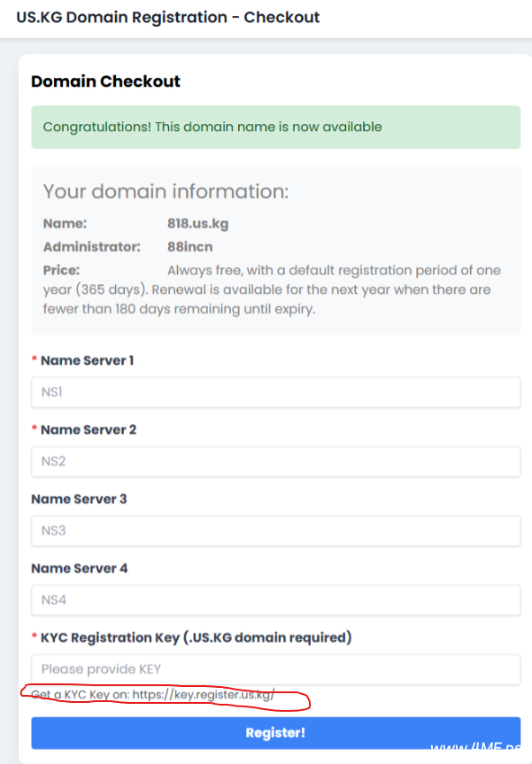The height and width of the screenshot is (764, 532).
Task: Click the administrator value 88incn
Action: coord(189,247)
